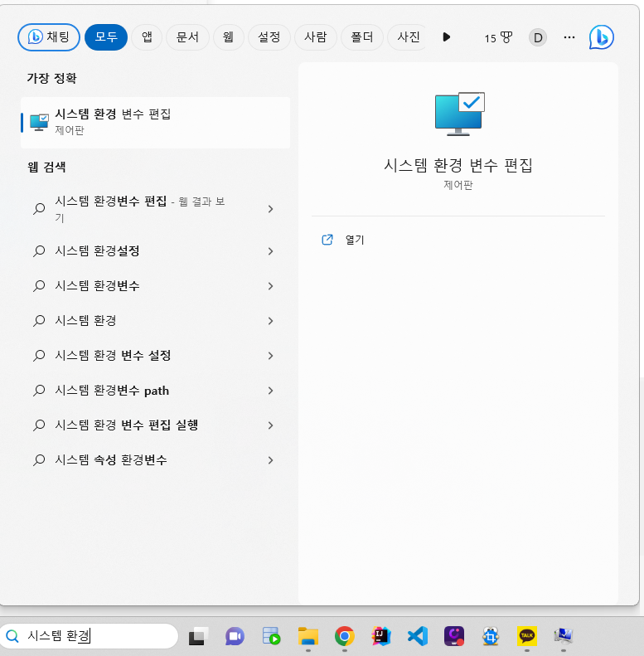The height and width of the screenshot is (656, 644).
Task: Switch to the 앱 filter tab
Action: click(x=147, y=37)
